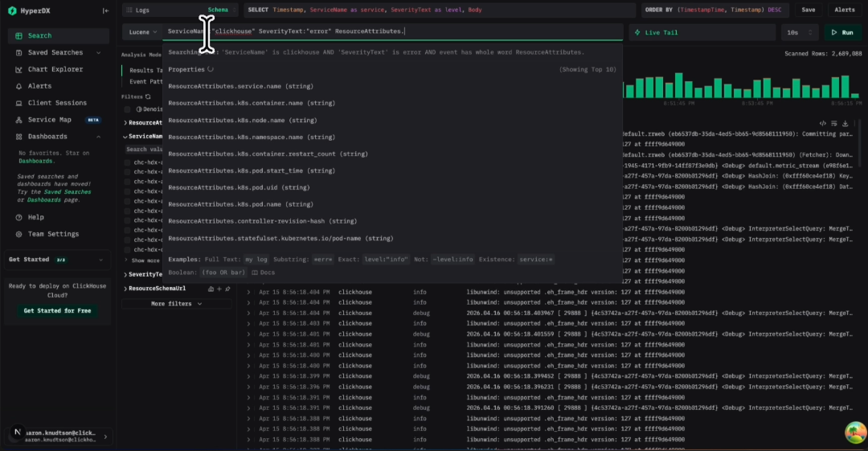
Task: Click the table icon beside Logs source
Action: [129, 10]
